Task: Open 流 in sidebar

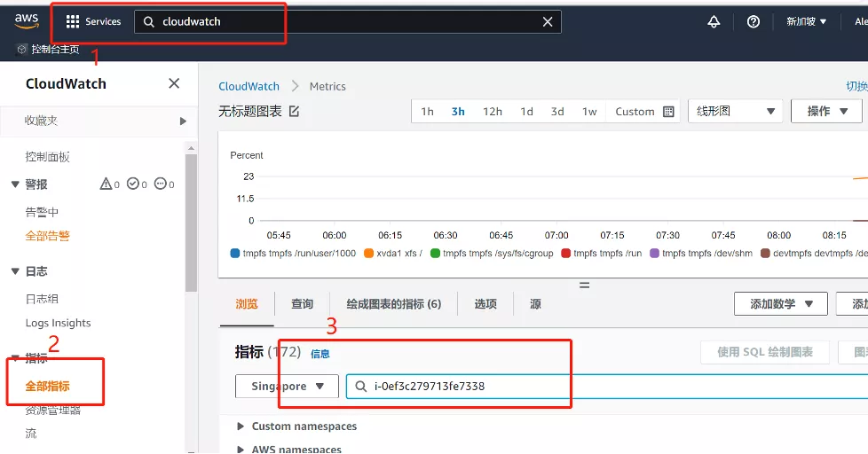Action: [x=31, y=434]
